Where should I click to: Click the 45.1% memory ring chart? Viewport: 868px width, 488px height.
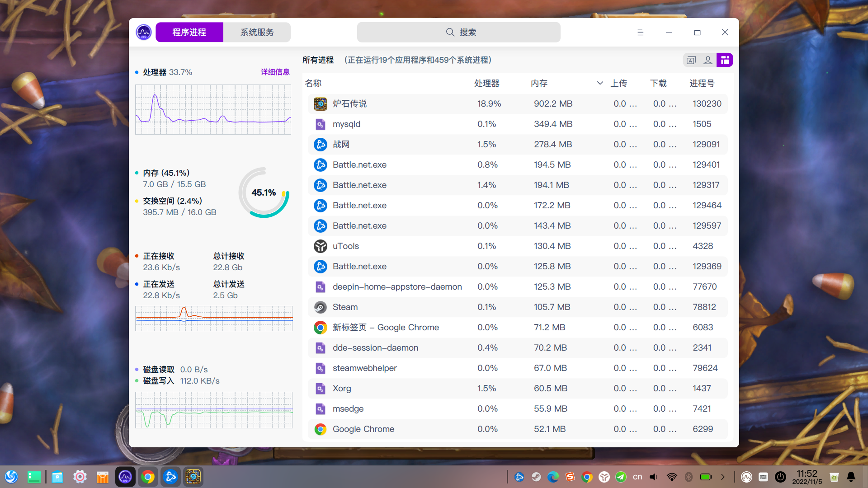tap(264, 192)
